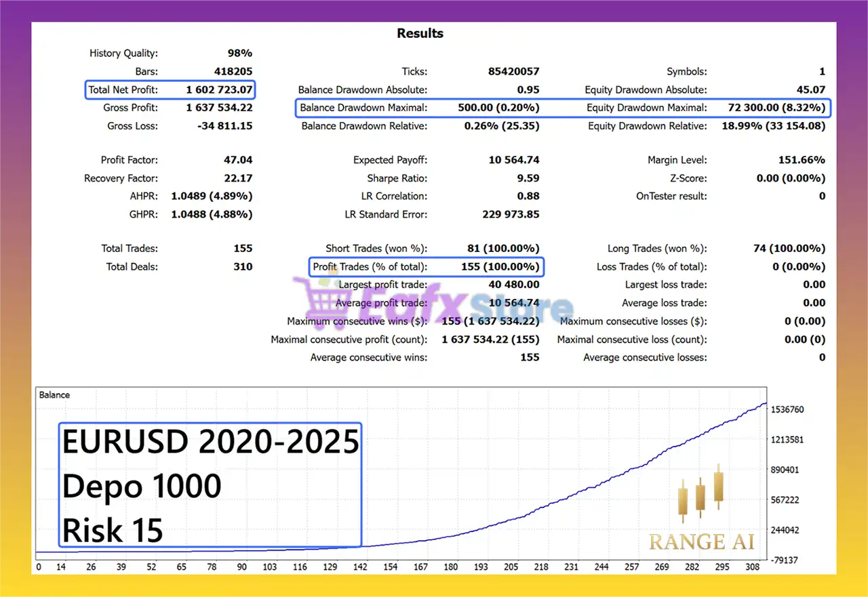
Task: Click x-axis tick label 154
Action: coord(390,567)
